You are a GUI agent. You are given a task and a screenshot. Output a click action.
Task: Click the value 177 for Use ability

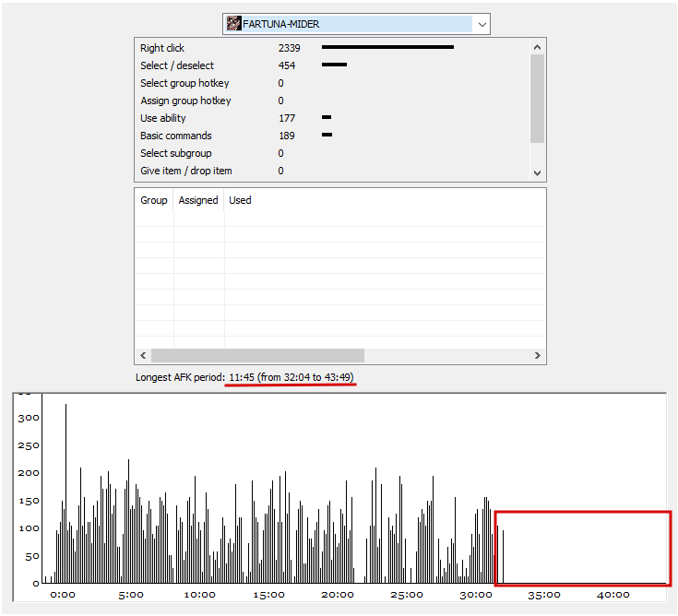click(x=286, y=118)
